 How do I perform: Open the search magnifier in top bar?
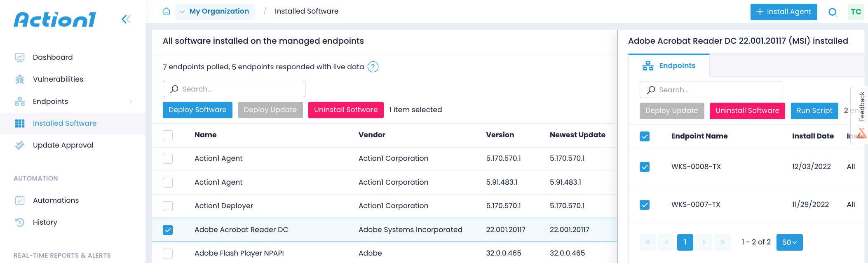click(x=833, y=12)
